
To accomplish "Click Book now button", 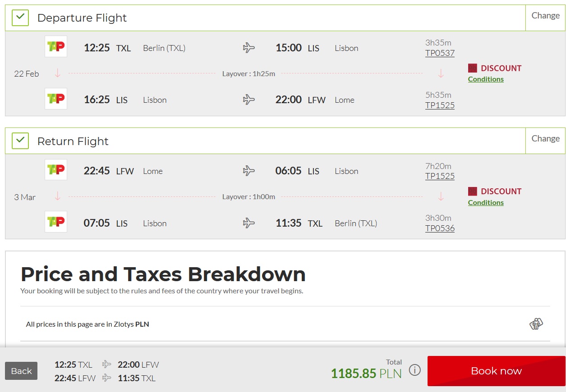I will [x=496, y=371].
